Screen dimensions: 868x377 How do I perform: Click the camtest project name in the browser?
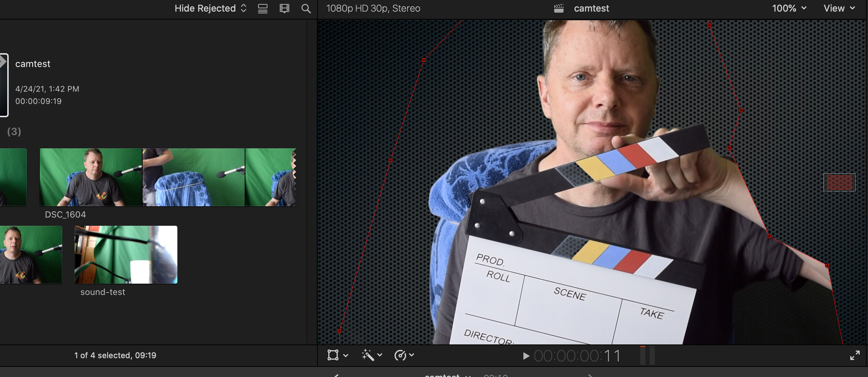33,64
